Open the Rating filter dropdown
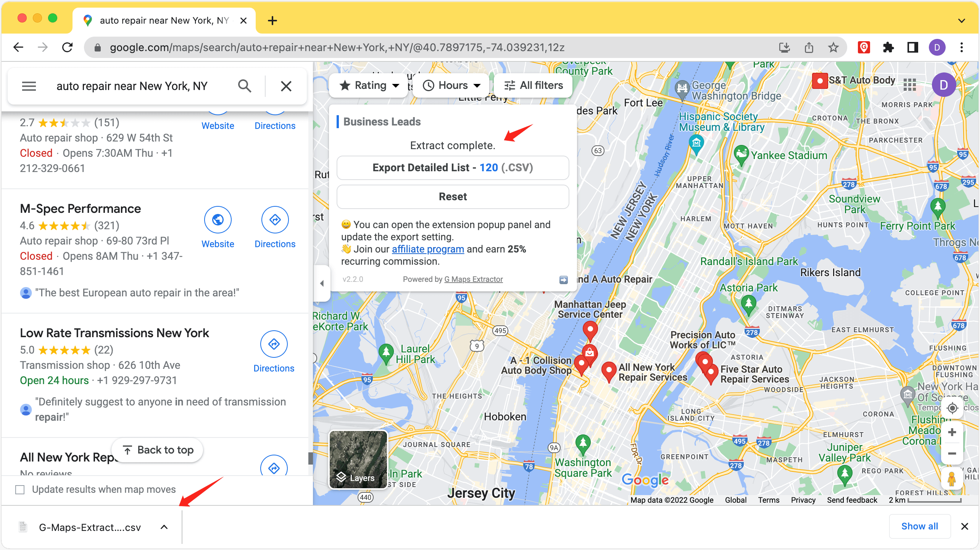This screenshot has width=980, height=550. tap(369, 85)
